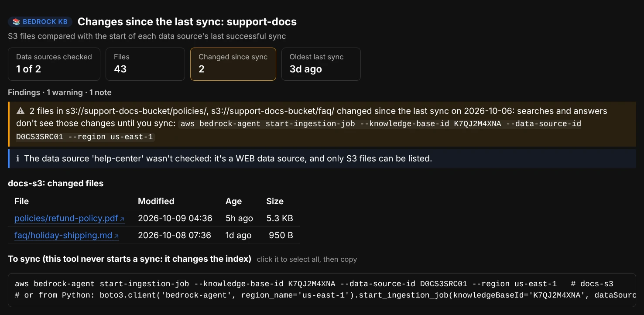Click the modified date "2026-10-09 04:36"

coord(175,218)
